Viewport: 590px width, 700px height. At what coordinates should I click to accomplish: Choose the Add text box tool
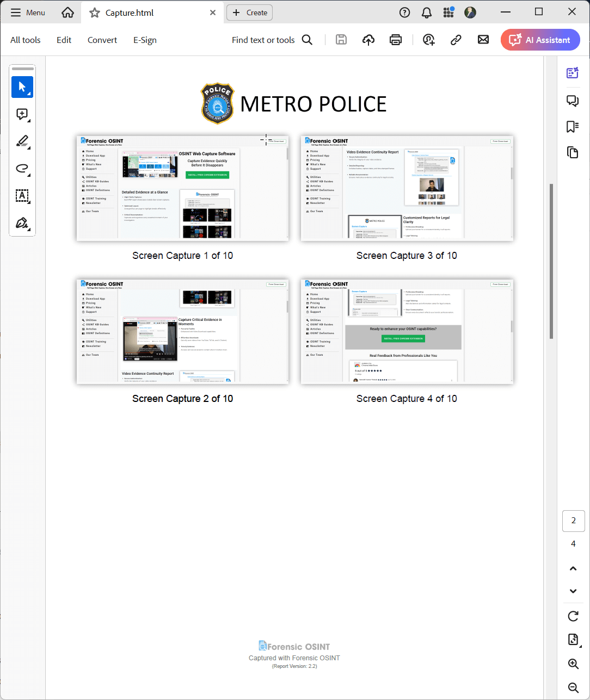22,196
